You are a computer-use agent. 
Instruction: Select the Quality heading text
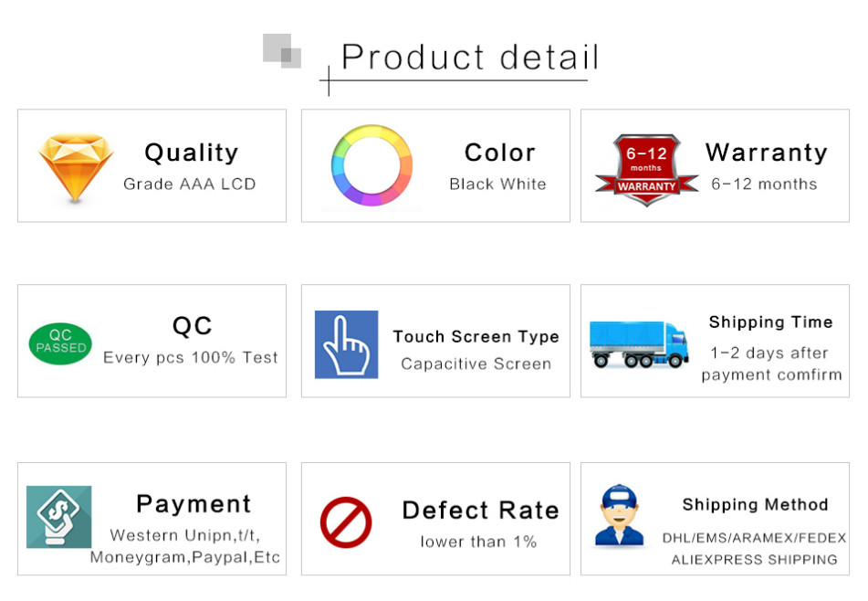pyautogui.click(x=192, y=153)
